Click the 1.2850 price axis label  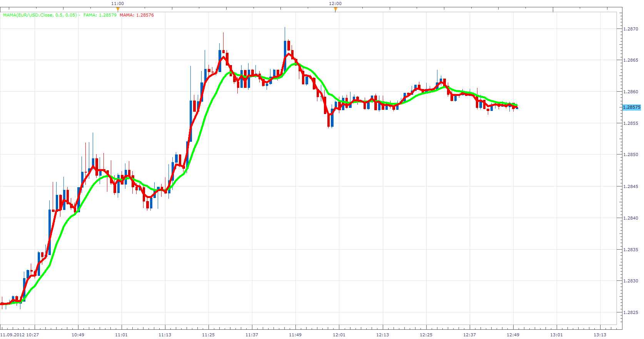click(x=631, y=154)
